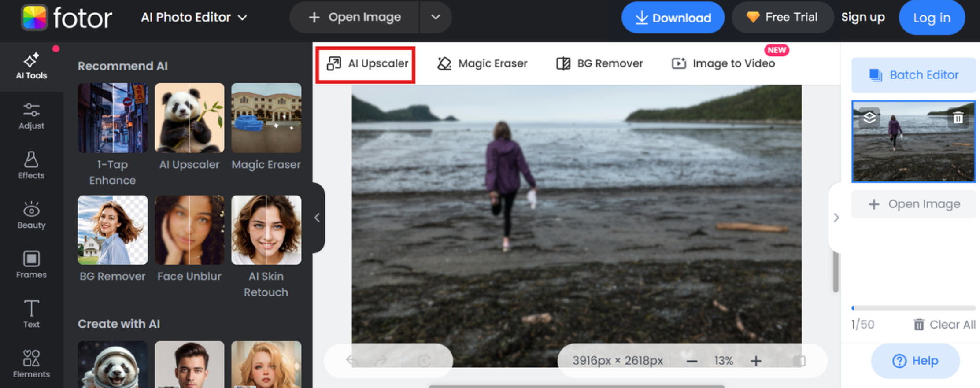The width and height of the screenshot is (980, 388).
Task: Click the Sign up link
Action: (863, 17)
